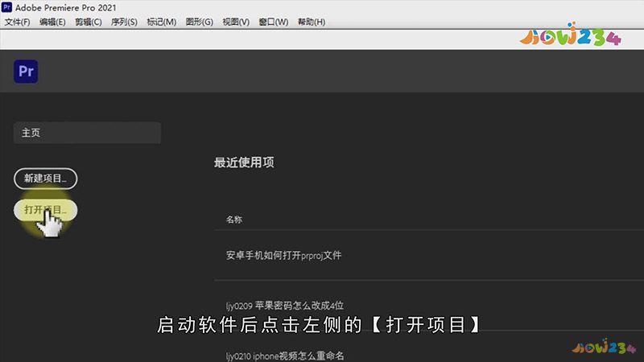Select the 主页 home tab

87,133
